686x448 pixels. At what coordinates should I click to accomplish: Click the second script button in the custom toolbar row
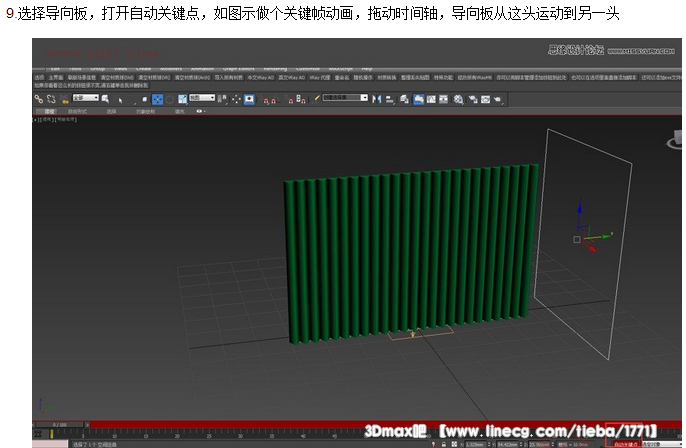pyautogui.click(x=55, y=77)
